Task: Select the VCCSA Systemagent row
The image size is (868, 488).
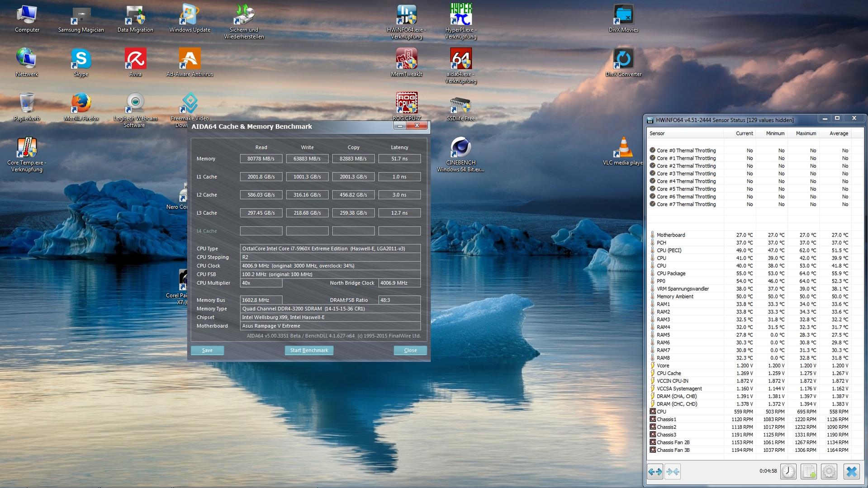Action: [749, 389]
